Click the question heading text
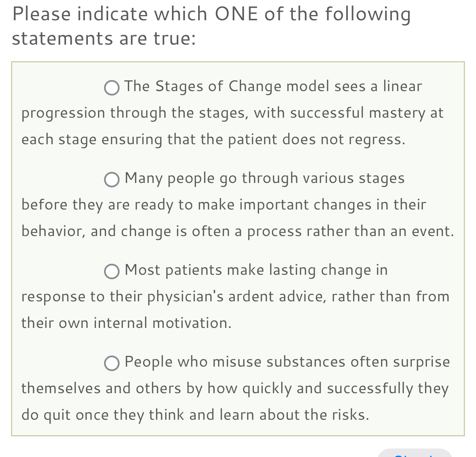Image resolution: width=476 pixels, height=457 pixels. [x=211, y=26]
